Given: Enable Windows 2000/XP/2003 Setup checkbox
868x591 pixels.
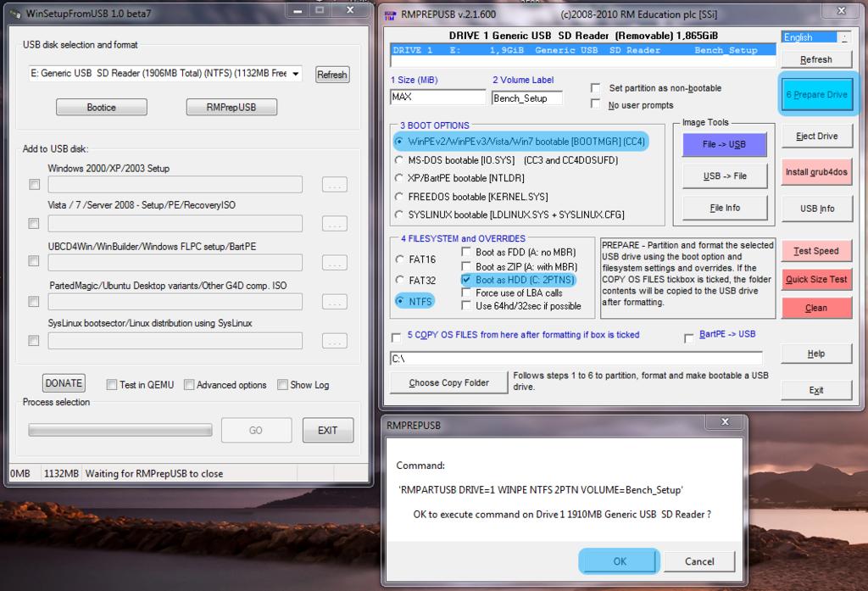Looking at the screenshot, I should tap(34, 185).
